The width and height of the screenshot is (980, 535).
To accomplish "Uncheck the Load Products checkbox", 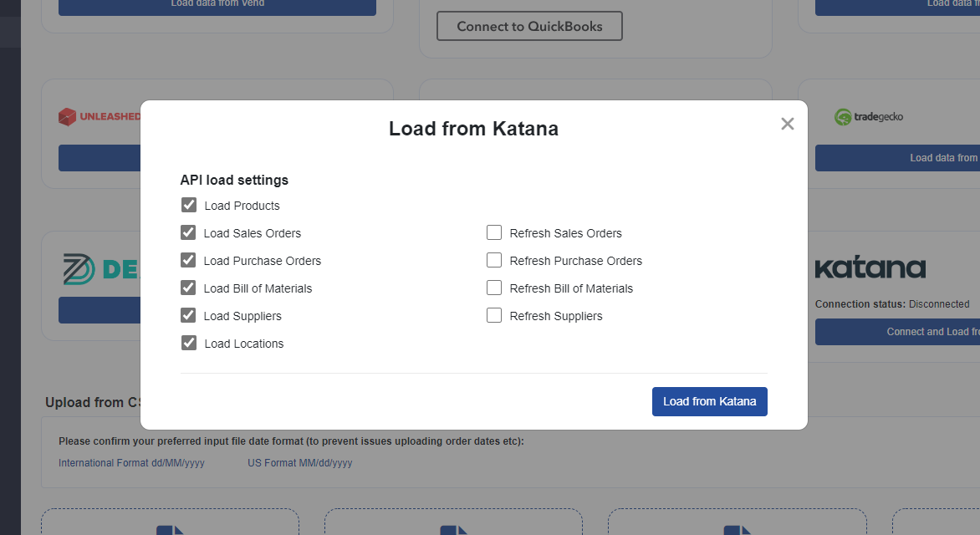I will pos(189,205).
